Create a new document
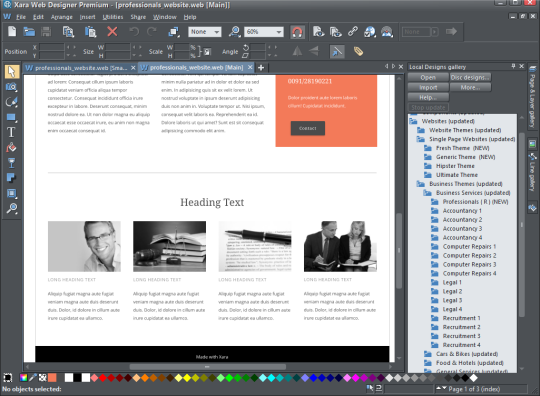540x396 pixels. [12, 32]
